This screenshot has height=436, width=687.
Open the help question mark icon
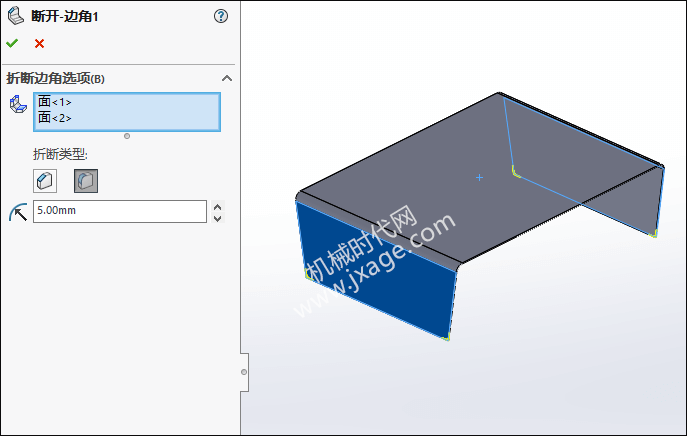pos(221,16)
